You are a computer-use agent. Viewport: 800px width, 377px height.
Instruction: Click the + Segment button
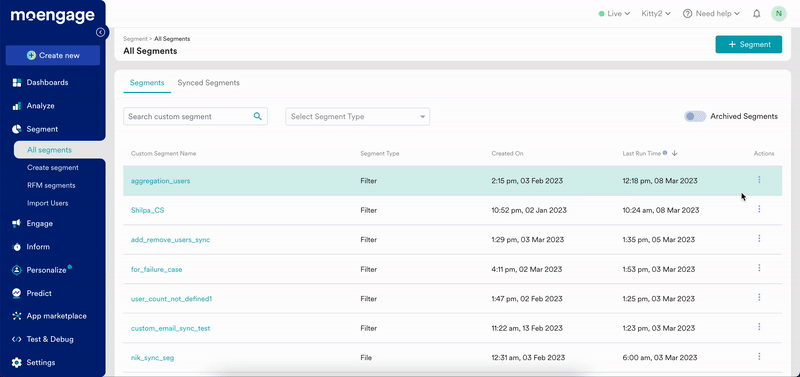pyautogui.click(x=748, y=44)
